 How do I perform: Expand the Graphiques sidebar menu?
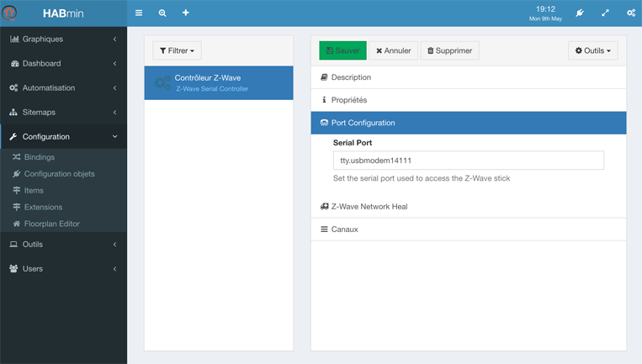tap(63, 39)
